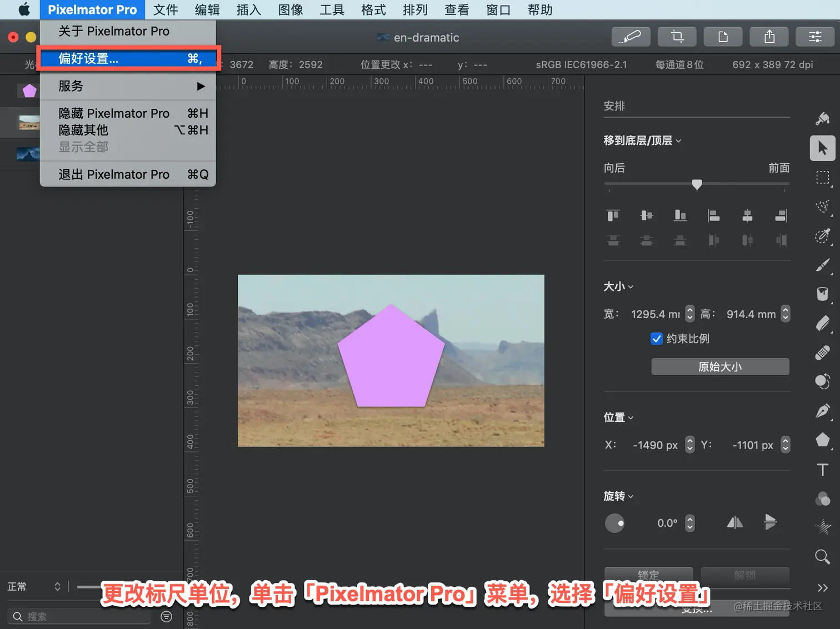The image size is (840, 629).
Task: Select the Color Fill bucket tool
Action: pyautogui.click(x=823, y=294)
